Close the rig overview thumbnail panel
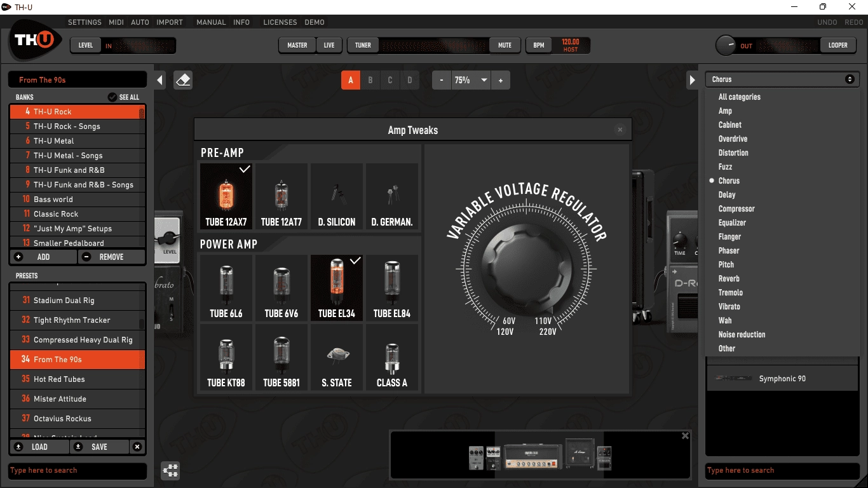The height and width of the screenshot is (488, 868). [x=685, y=436]
